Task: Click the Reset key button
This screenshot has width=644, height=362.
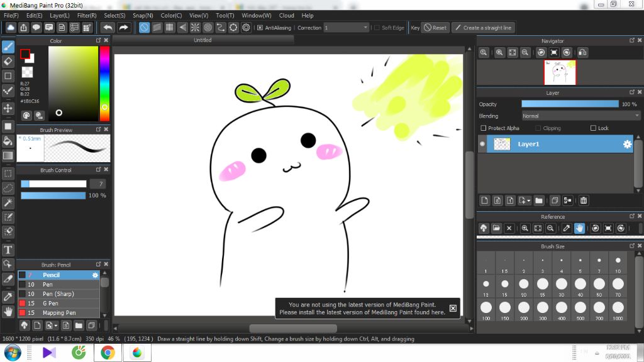Action: [435, 28]
